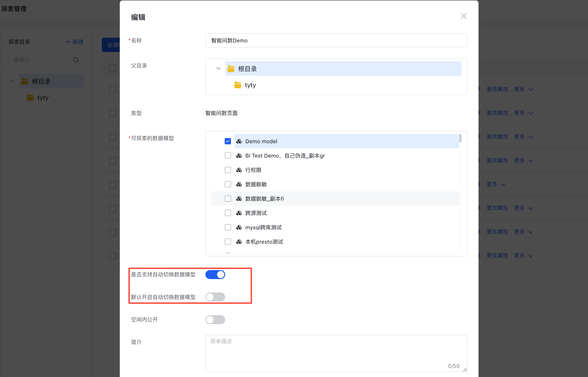Click the model icon beside 数据脱敏_副本fi
The height and width of the screenshot is (377, 588).
[x=239, y=199]
